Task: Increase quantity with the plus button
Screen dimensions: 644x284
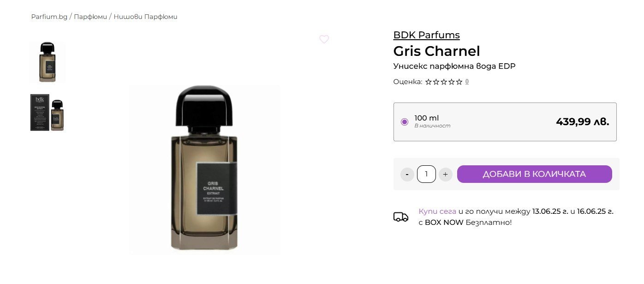Action: pos(445,174)
